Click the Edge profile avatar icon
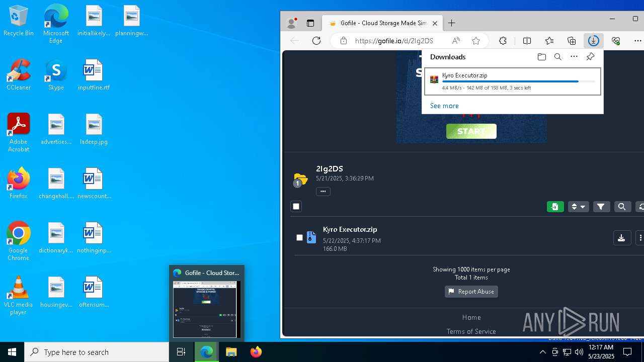 pos(292,23)
